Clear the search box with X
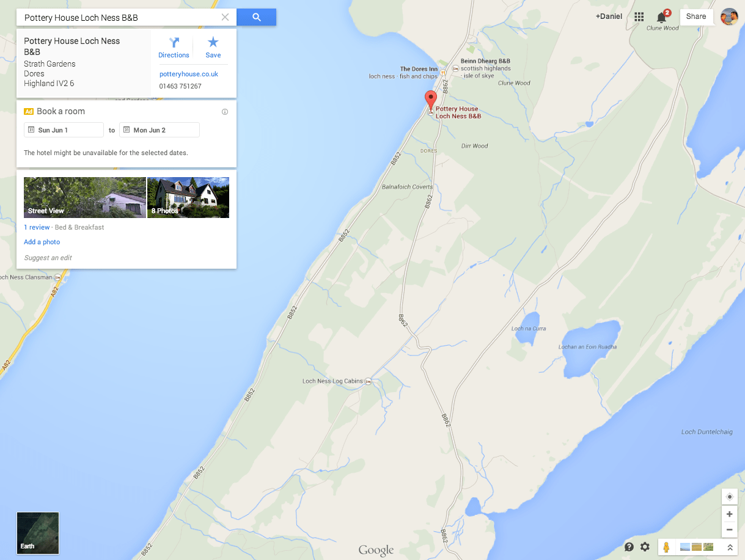The height and width of the screenshot is (560, 745). 225,17
